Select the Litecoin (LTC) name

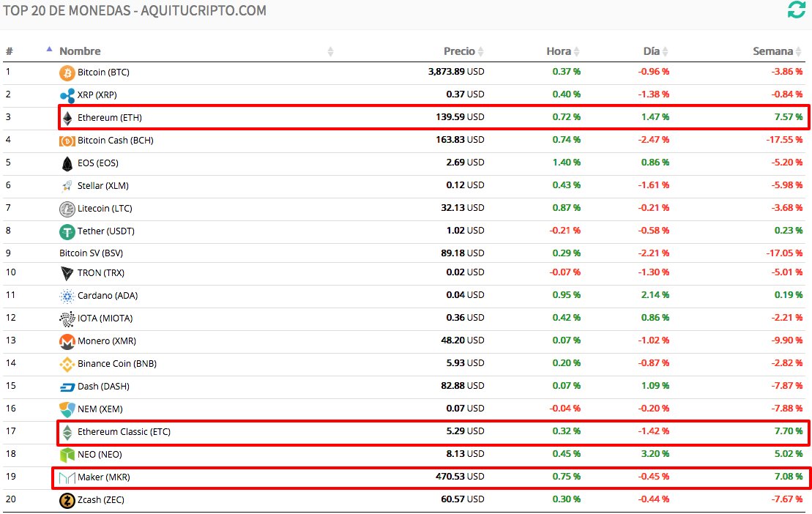105,209
